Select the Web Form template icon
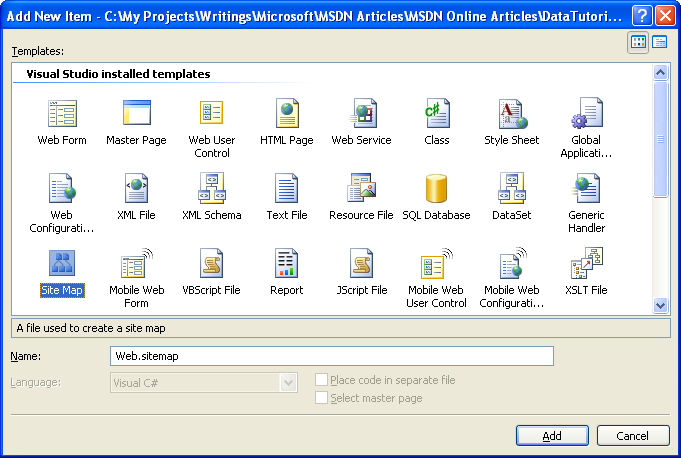 pyautogui.click(x=62, y=114)
